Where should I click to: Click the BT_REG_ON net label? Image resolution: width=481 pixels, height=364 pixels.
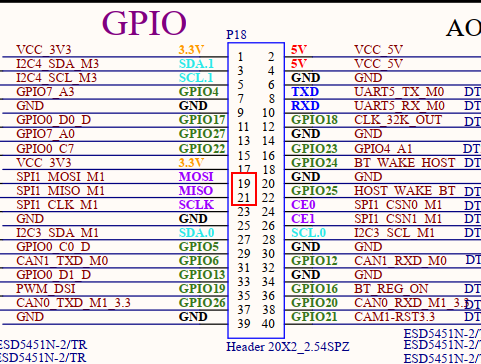[391, 288]
